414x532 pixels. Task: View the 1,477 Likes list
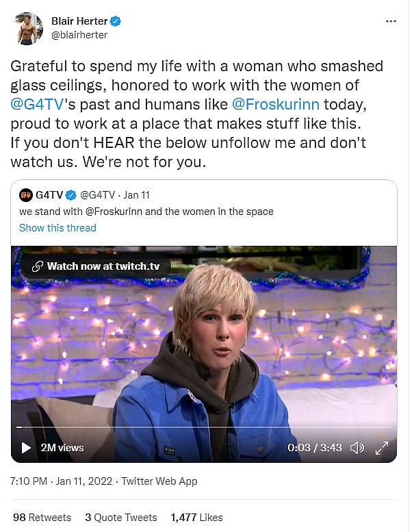point(196,517)
